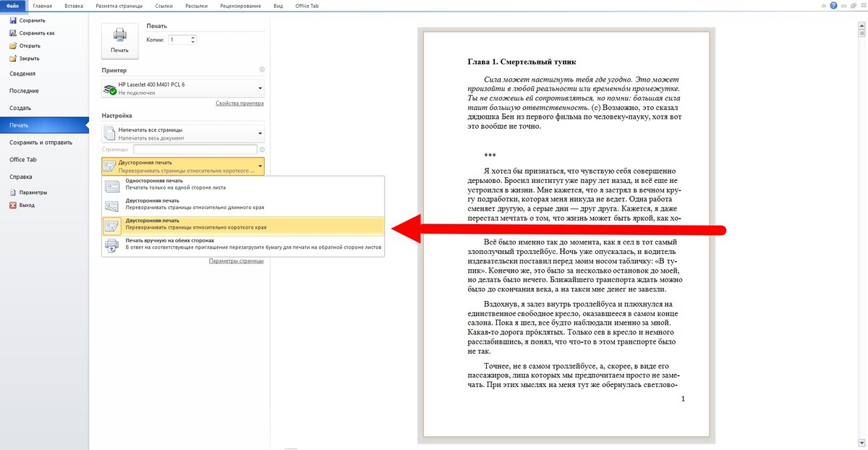Switch to the Главная ribbon tab

41,5
